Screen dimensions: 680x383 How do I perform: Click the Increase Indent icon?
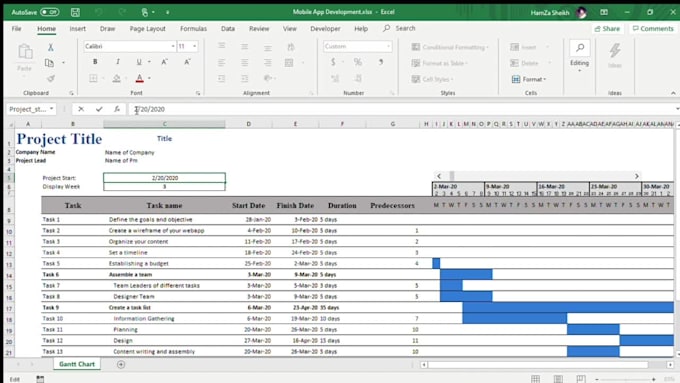tap(245, 79)
